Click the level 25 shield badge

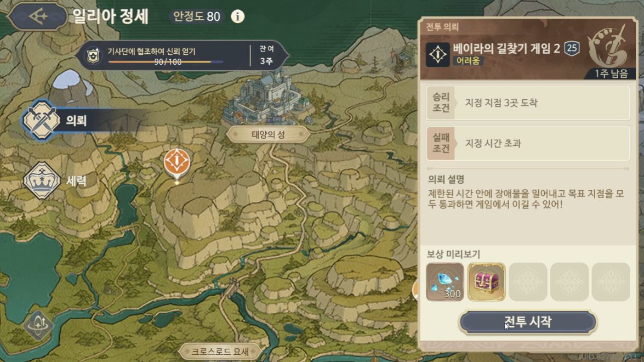(572, 48)
